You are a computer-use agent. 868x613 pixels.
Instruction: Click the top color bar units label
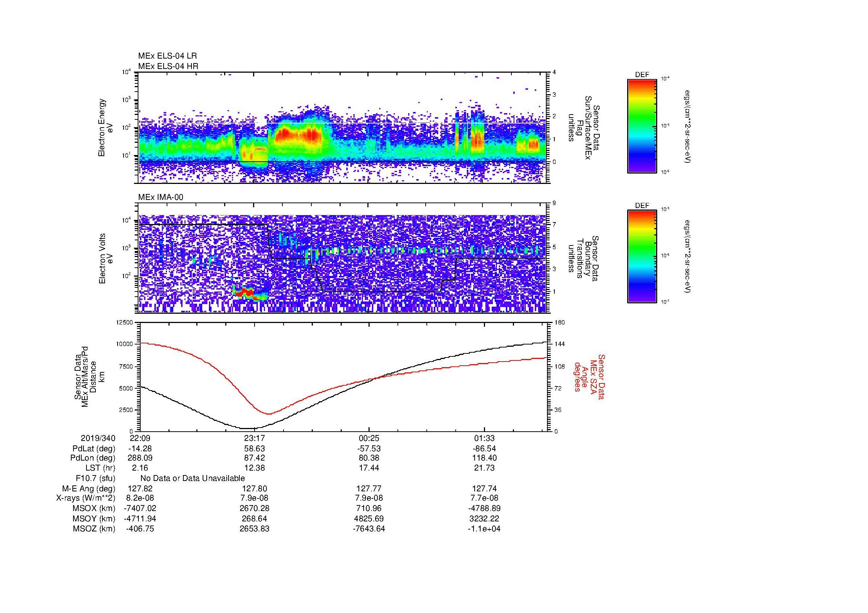tap(688, 126)
